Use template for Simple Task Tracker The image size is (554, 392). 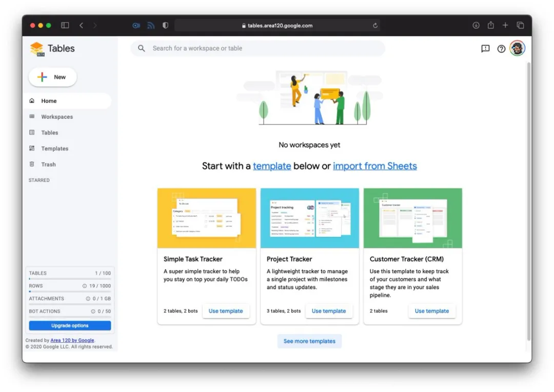[x=226, y=311]
